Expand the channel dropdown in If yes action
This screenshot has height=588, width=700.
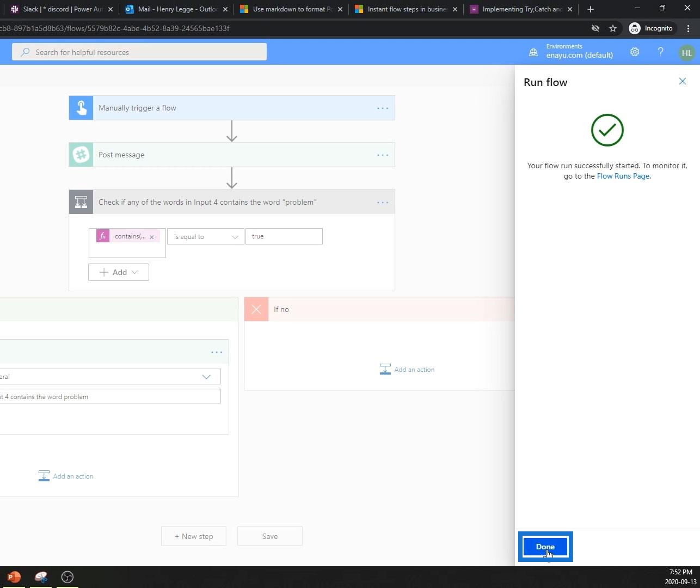click(x=206, y=377)
